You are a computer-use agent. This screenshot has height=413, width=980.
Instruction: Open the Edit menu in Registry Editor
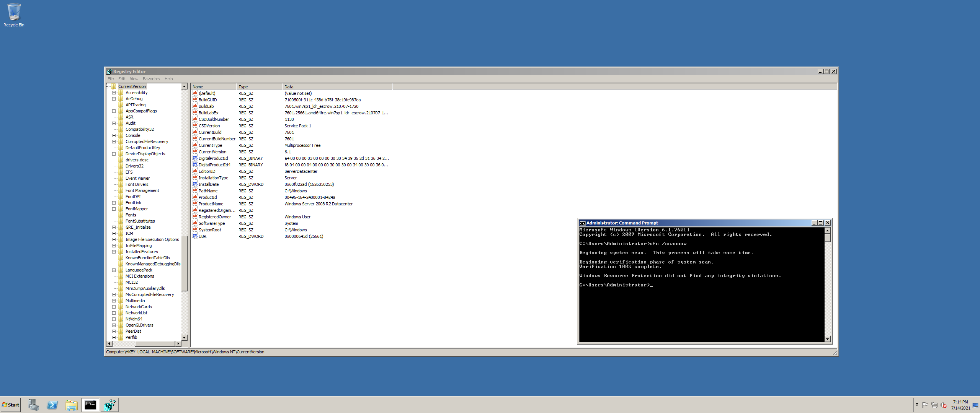tap(122, 79)
